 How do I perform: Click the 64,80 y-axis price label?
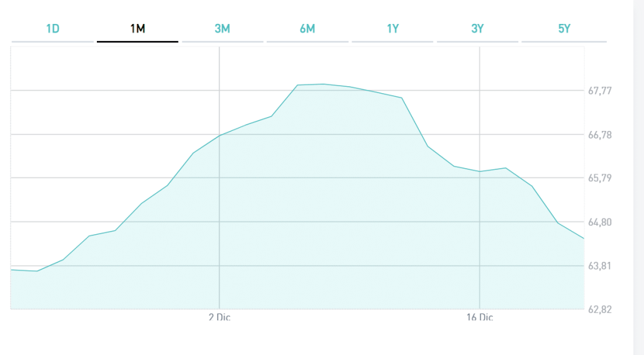coord(599,222)
